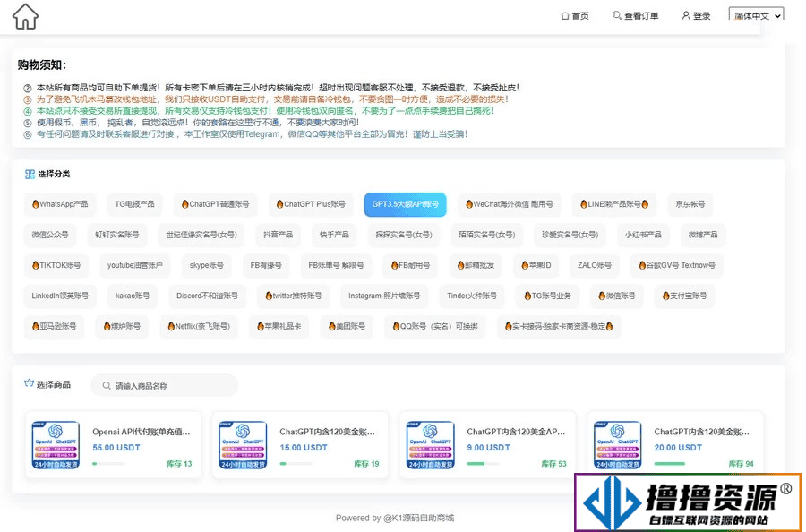Viewport: 806px width, 532px height.
Task: Choose the kakao账号 category
Action: tap(133, 296)
